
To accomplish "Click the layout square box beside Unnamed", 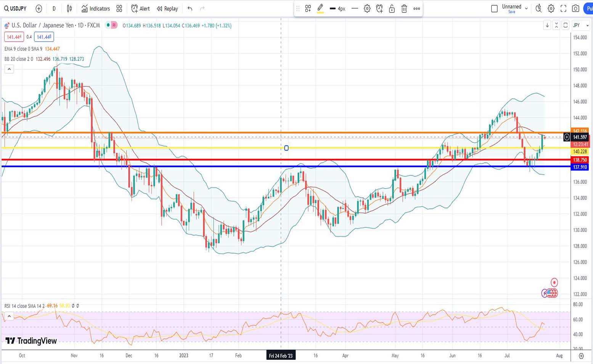I will pyautogui.click(x=494, y=8).
